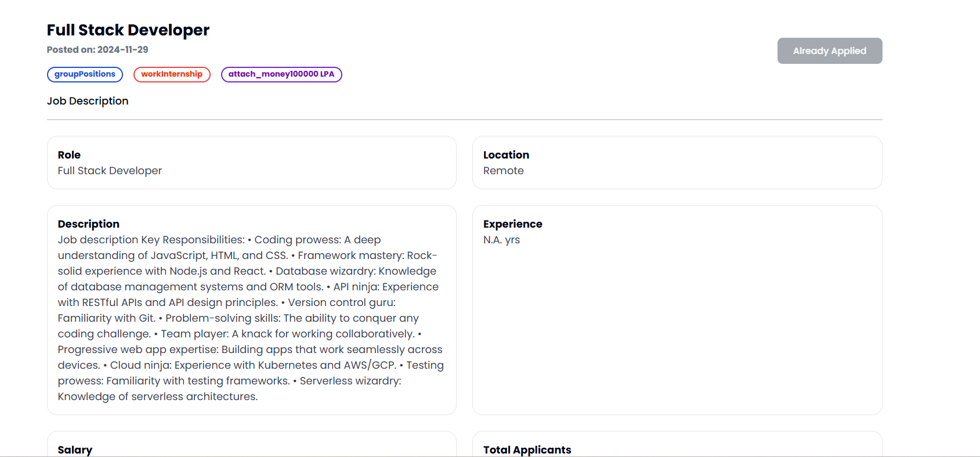Click the Remote location value
This screenshot has width=980, height=457.
(504, 171)
